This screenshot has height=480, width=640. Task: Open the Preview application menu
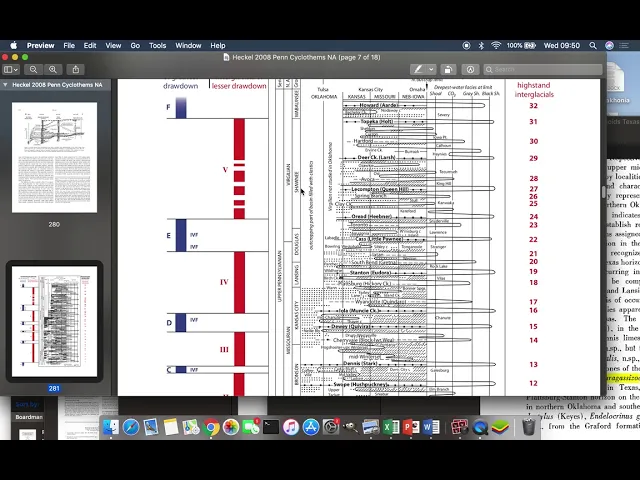[40, 45]
